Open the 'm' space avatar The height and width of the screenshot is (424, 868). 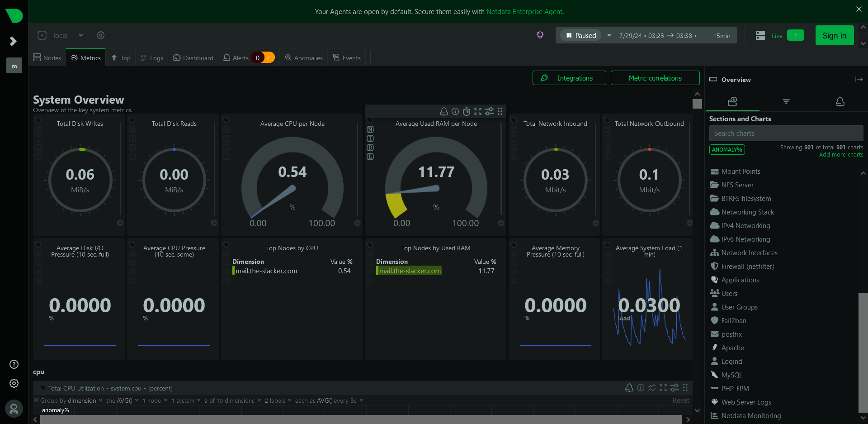click(x=14, y=66)
